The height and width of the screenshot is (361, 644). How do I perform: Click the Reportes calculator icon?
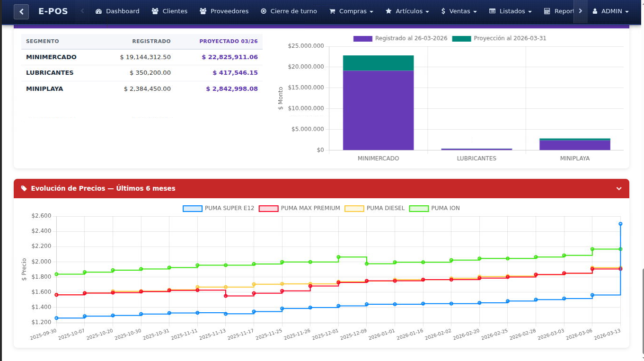[547, 11]
